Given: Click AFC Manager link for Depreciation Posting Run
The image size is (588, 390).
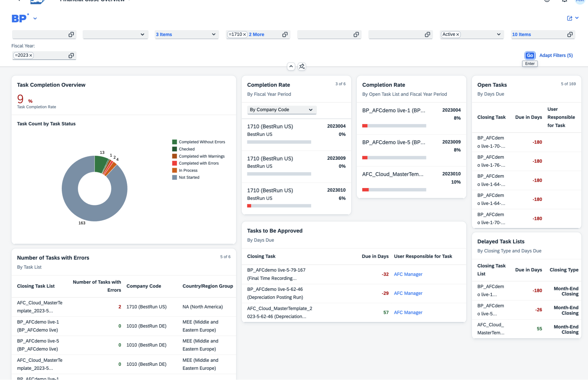Looking at the screenshot, I should 408,293.
